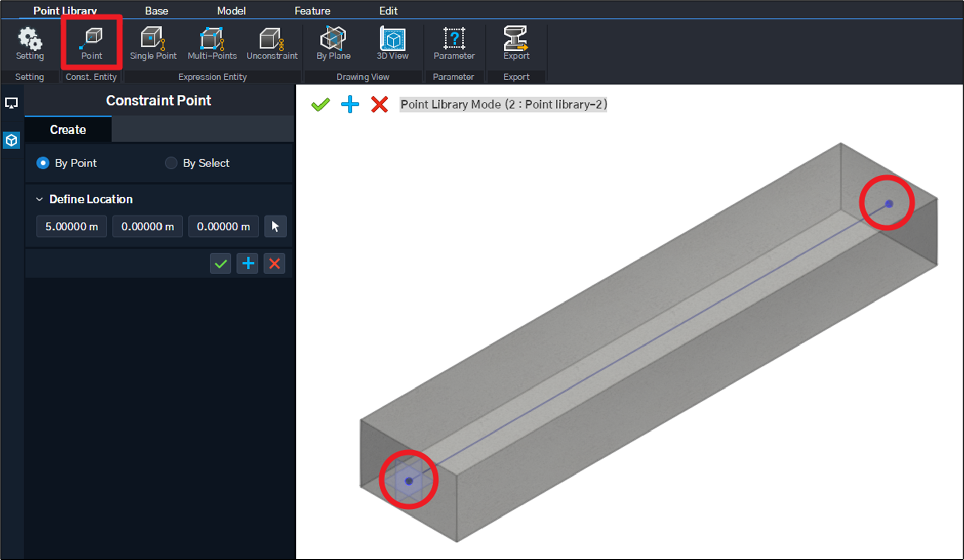Select the Point tool in Const. Entity
Screen dimensions: 964x560
(91, 43)
